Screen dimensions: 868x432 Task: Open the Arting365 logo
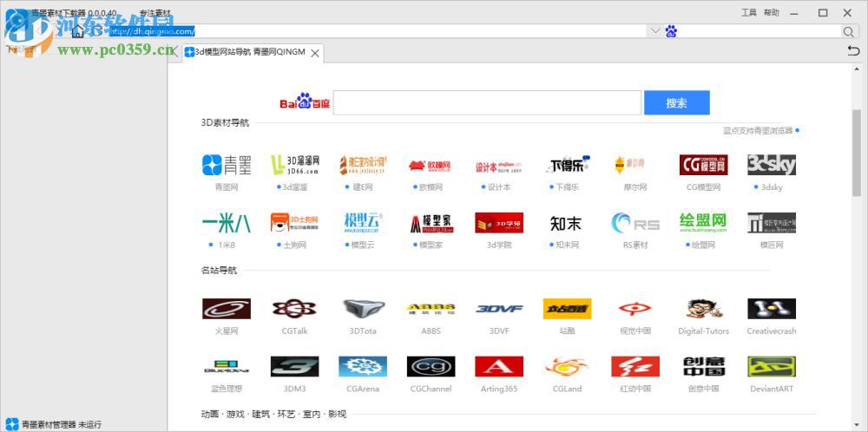click(x=499, y=366)
